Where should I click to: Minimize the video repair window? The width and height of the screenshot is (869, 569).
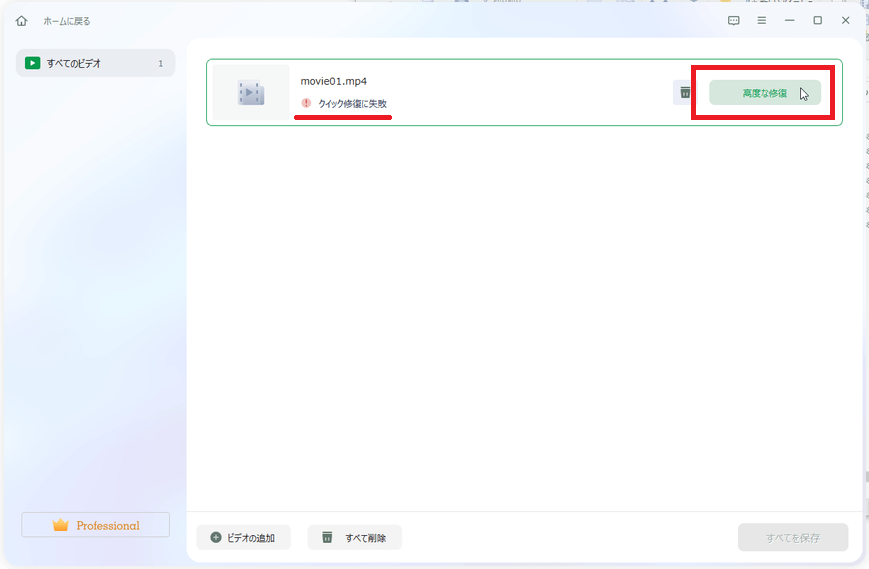[790, 20]
